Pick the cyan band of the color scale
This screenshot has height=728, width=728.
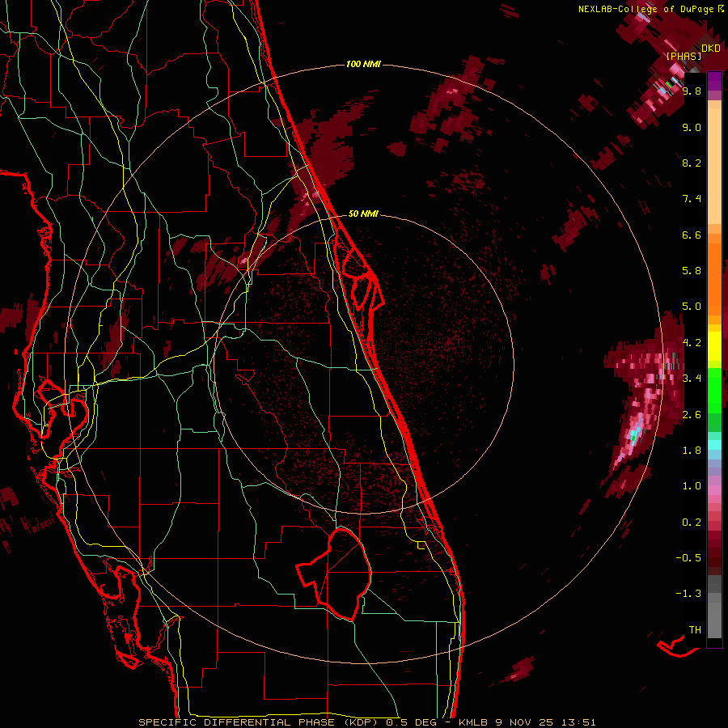tap(714, 444)
